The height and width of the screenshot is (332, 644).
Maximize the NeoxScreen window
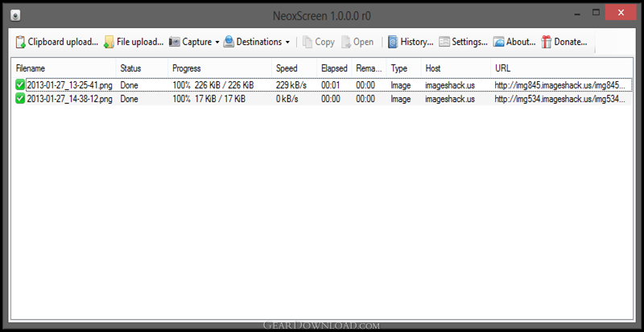click(x=596, y=13)
